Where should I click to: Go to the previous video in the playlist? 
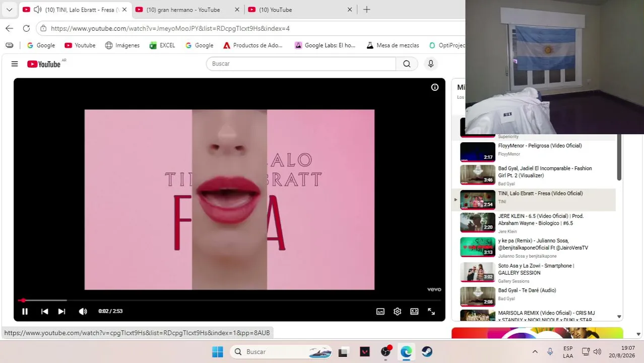[44, 312]
